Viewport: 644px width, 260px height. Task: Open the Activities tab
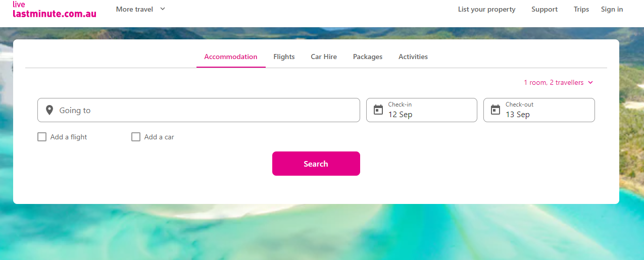(x=413, y=57)
